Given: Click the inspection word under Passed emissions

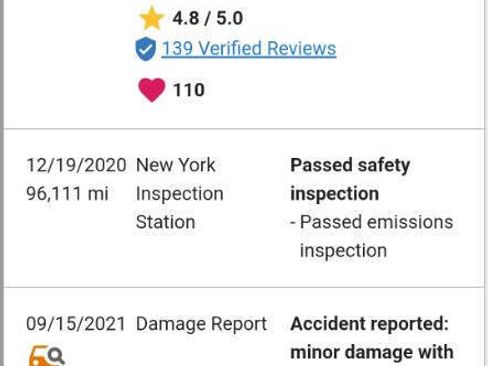Looking at the screenshot, I should (x=343, y=251).
